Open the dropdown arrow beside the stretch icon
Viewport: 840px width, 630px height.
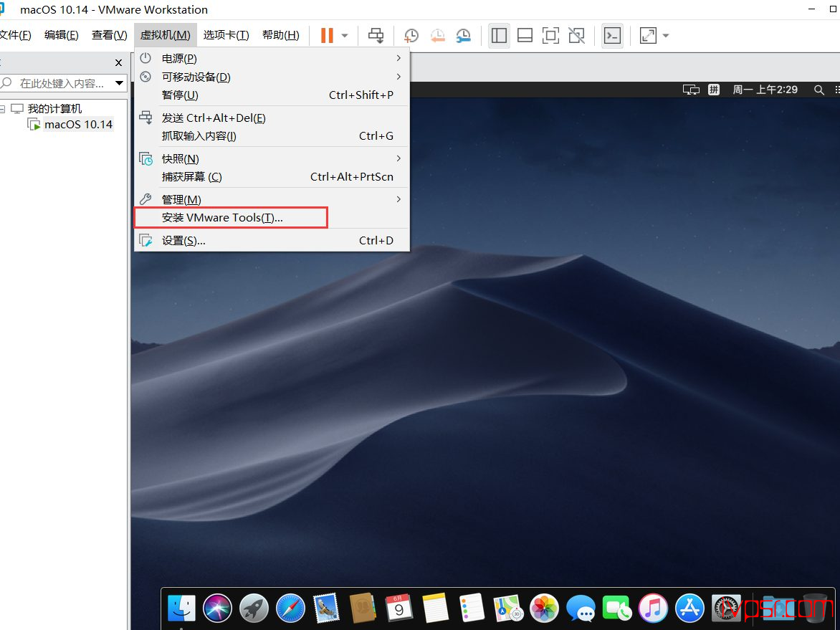(x=666, y=36)
